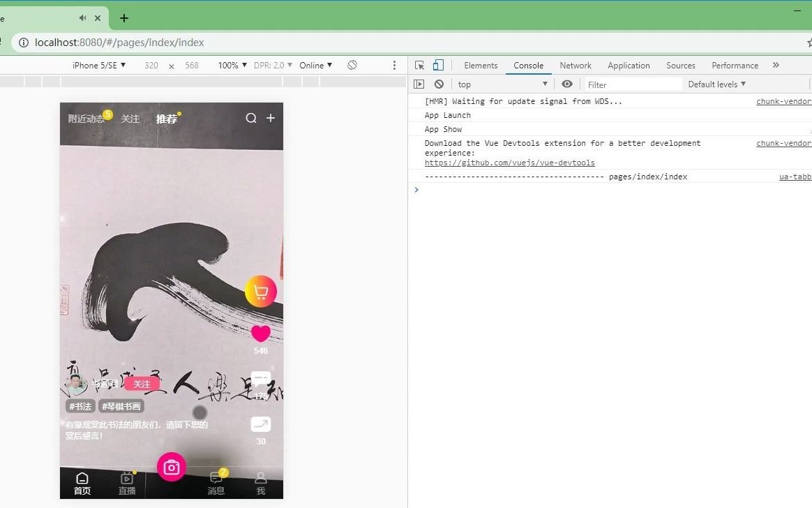This screenshot has width=812, height=508.
Task: Toggle the device rotation icon in the toolbar
Action: 352,65
